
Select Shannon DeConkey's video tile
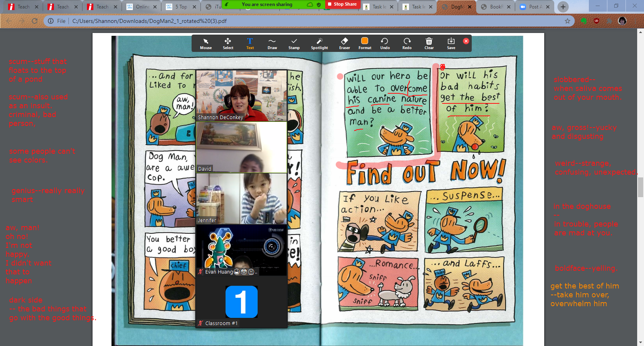tap(242, 96)
